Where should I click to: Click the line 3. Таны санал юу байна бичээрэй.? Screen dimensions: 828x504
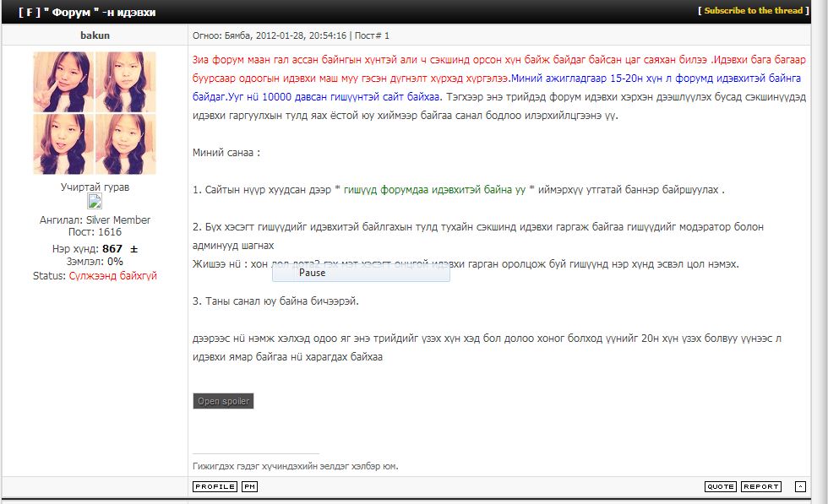coord(275,301)
